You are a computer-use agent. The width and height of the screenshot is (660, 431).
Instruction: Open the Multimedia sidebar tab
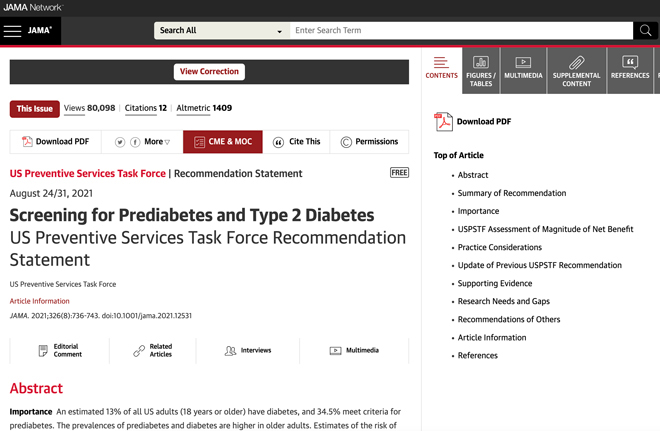[523, 71]
